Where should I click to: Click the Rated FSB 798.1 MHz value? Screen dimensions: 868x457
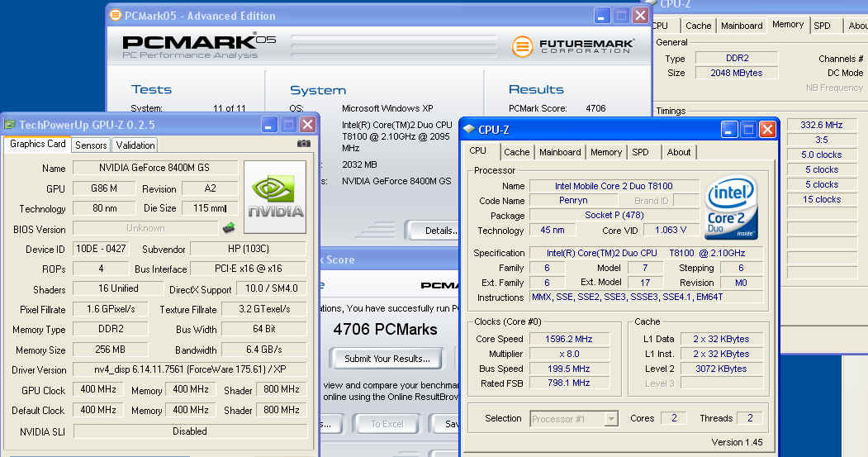(568, 383)
